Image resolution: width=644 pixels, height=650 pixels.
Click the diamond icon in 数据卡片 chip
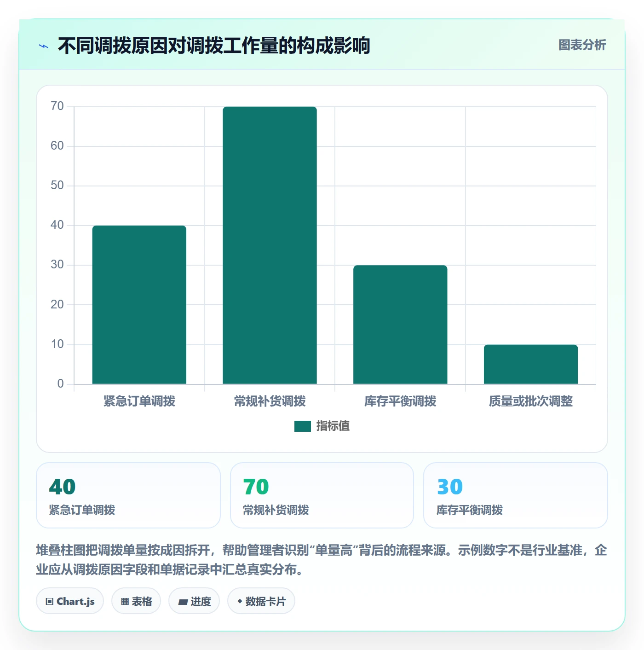(240, 601)
